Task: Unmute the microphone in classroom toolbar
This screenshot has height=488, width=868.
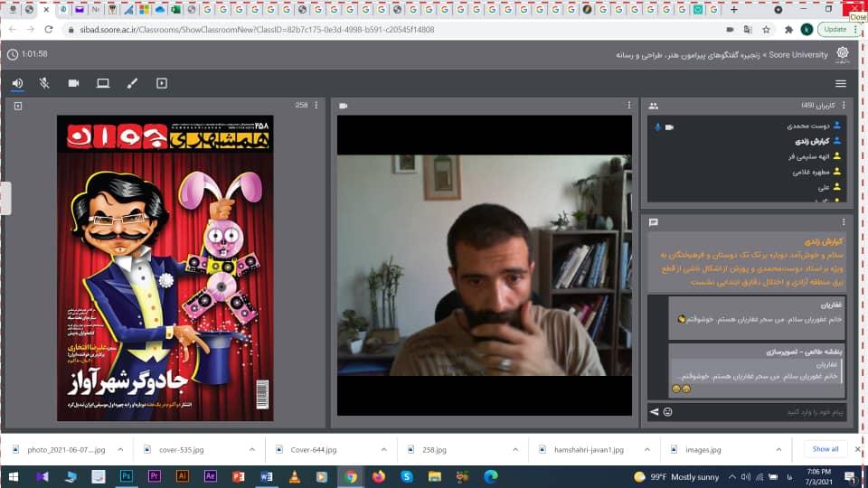Action: (44, 83)
